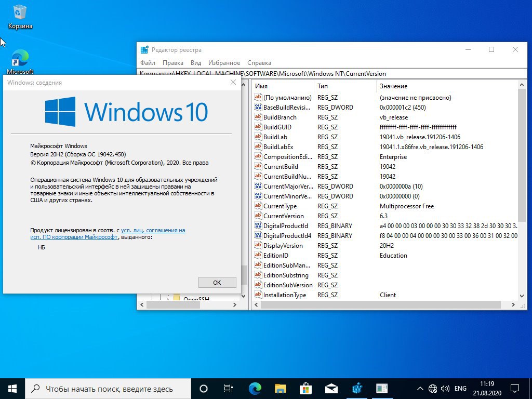The height and width of the screenshot is (399, 532).
Task: Select the DigitalProductId binary value icon
Action: (258, 225)
